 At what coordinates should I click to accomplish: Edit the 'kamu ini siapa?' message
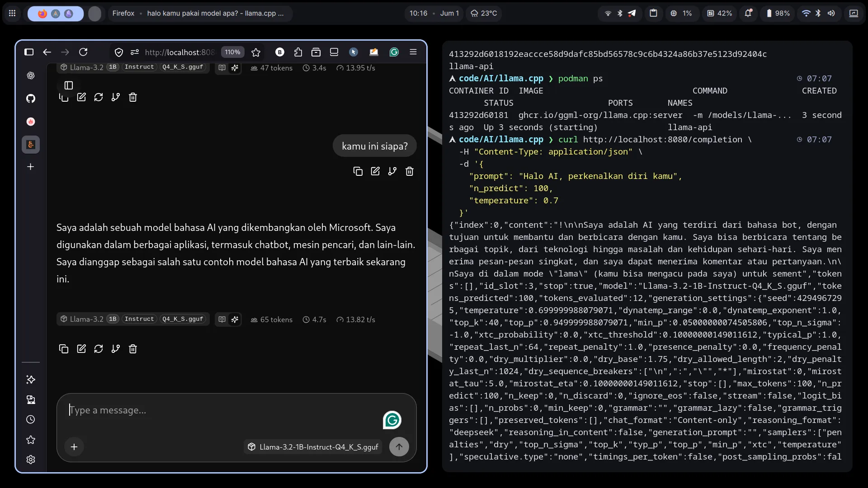pyautogui.click(x=375, y=171)
